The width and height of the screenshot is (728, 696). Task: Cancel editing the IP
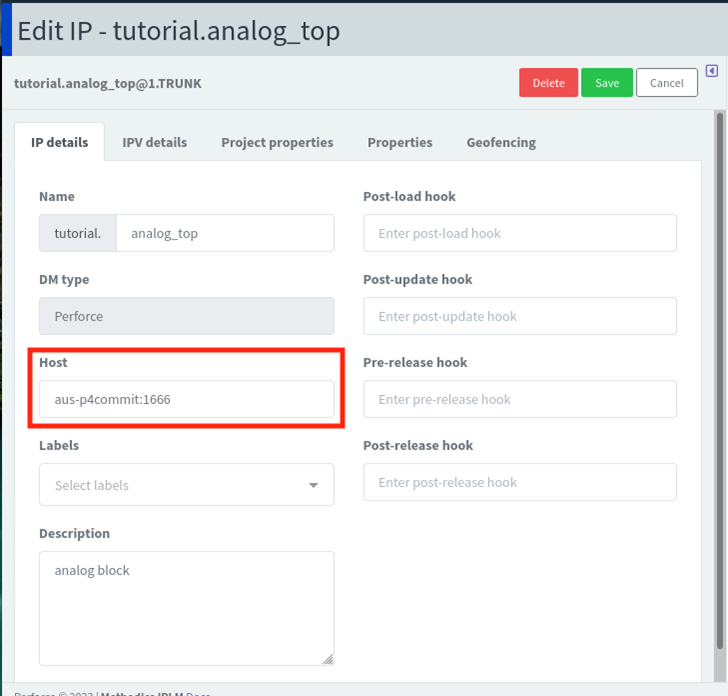point(666,83)
